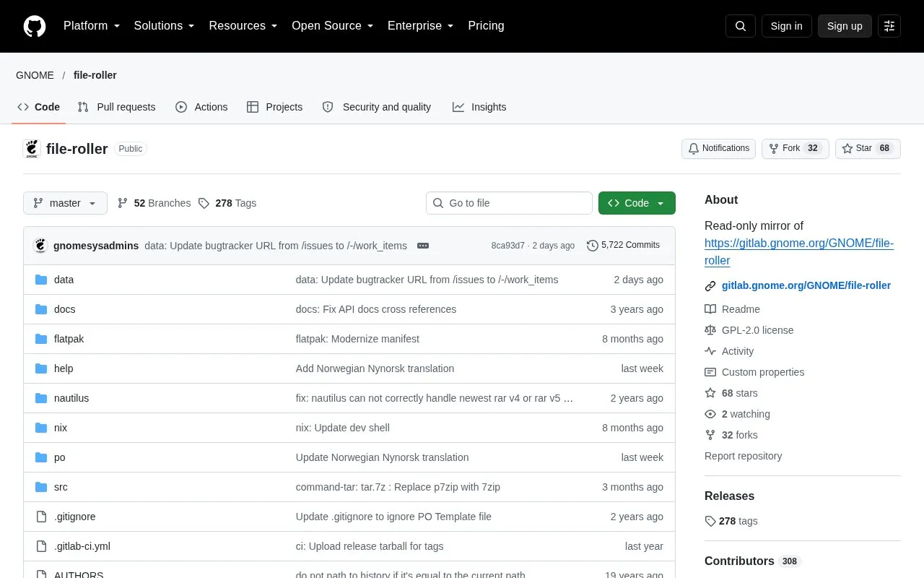The image size is (924, 578).
Task: Open the appearance settings icon in the header
Action: pos(889,26)
